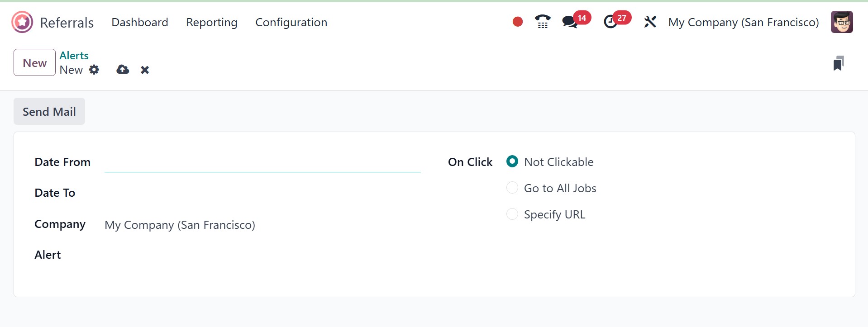The image size is (868, 327).
Task: Click the Referrals app logo icon
Action: tap(22, 22)
